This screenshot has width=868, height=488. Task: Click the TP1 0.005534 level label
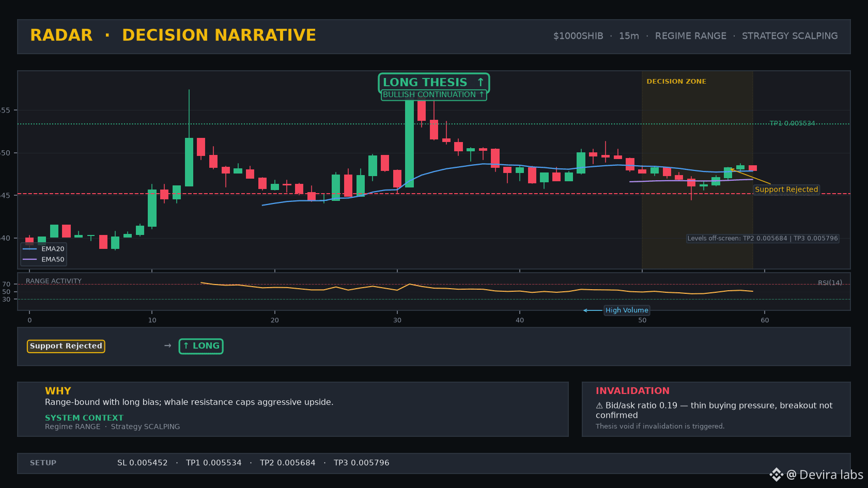[792, 123]
